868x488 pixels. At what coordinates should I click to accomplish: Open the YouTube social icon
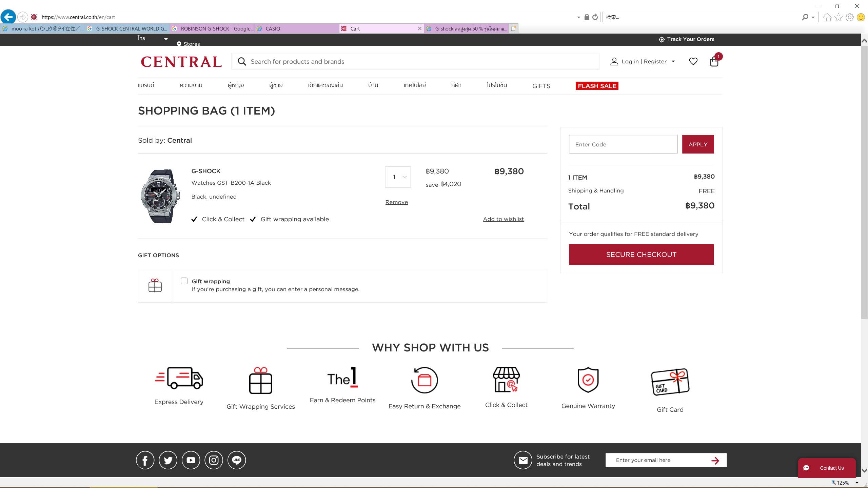coord(191,460)
